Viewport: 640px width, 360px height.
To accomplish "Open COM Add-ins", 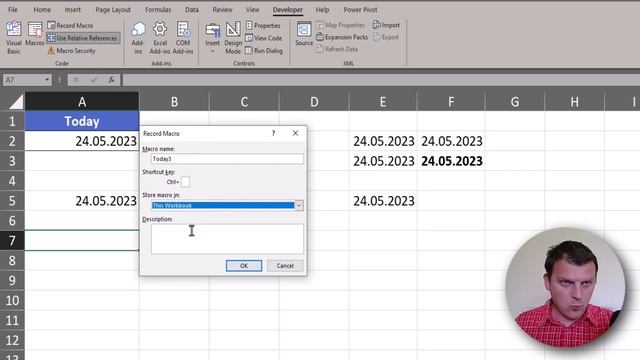I will pos(183,38).
